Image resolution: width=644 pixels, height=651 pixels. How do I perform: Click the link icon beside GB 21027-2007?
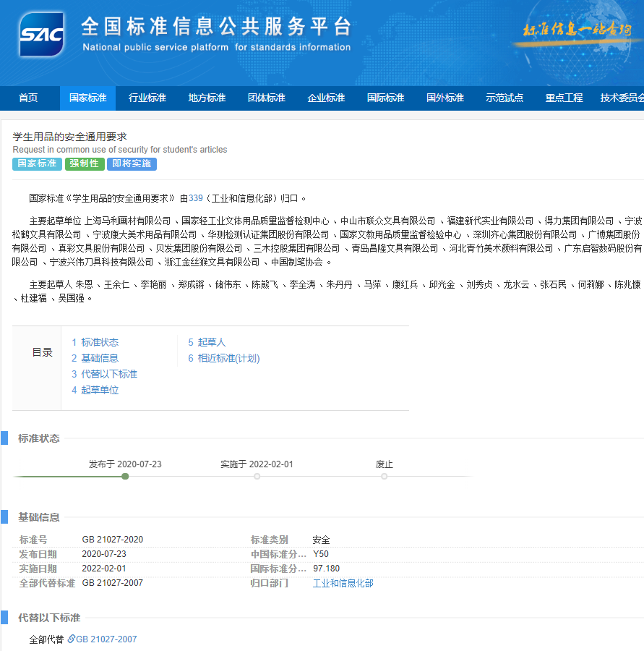(x=71, y=639)
